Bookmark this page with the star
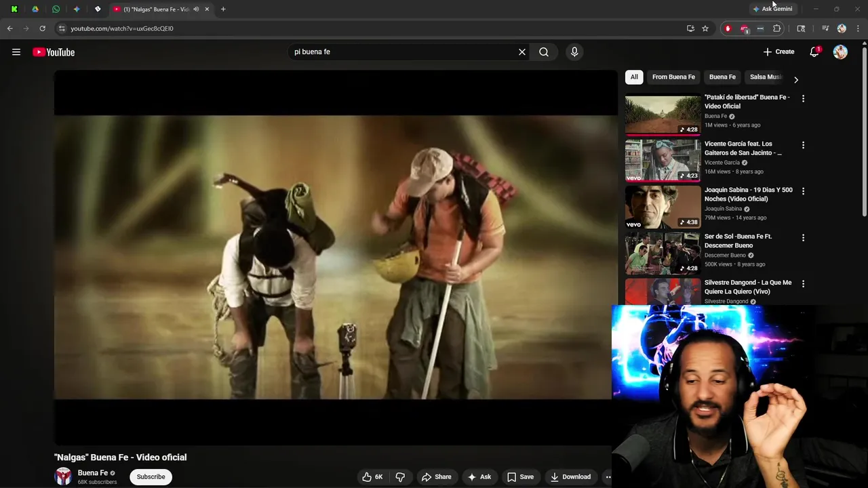The height and width of the screenshot is (488, 868). click(x=705, y=28)
